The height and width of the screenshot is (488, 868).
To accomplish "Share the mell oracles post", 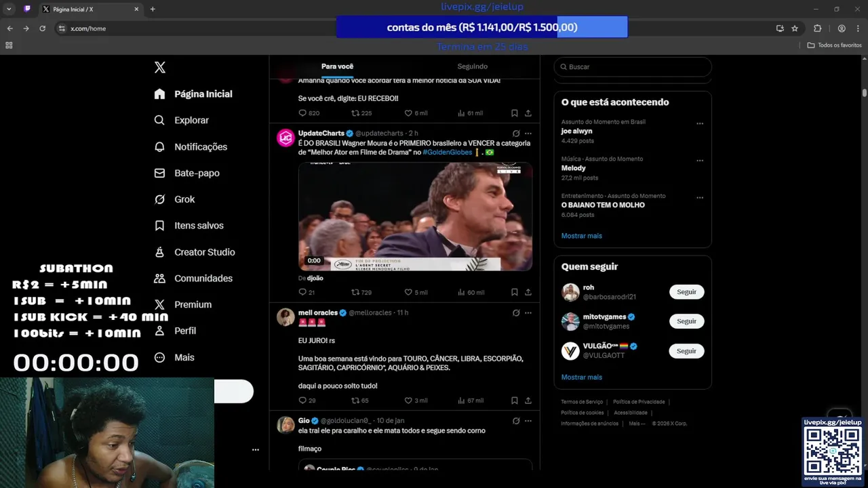I will pos(528,401).
